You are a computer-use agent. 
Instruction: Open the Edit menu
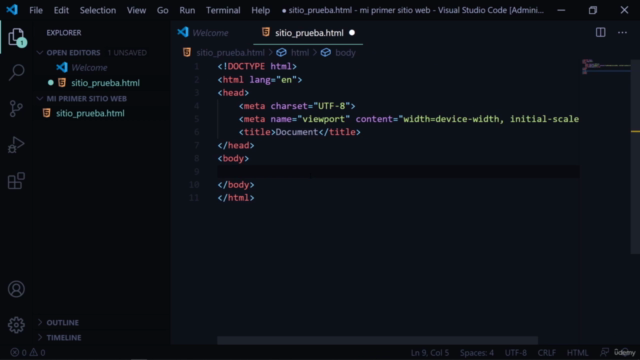(x=61, y=10)
